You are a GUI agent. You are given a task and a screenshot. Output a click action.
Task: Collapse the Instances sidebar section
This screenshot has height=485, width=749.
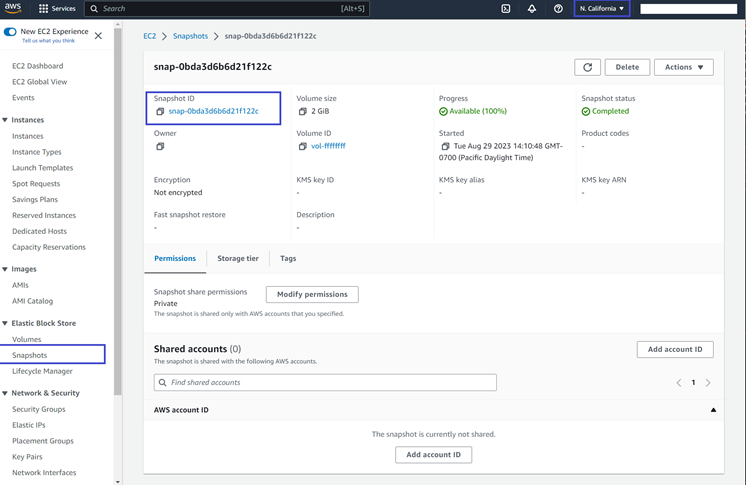5,120
